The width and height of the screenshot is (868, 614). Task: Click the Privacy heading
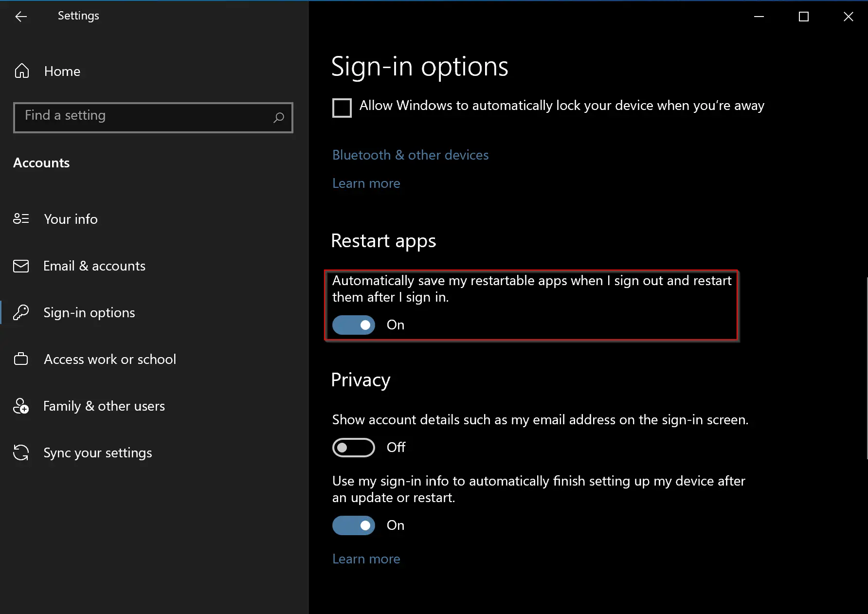(x=361, y=380)
